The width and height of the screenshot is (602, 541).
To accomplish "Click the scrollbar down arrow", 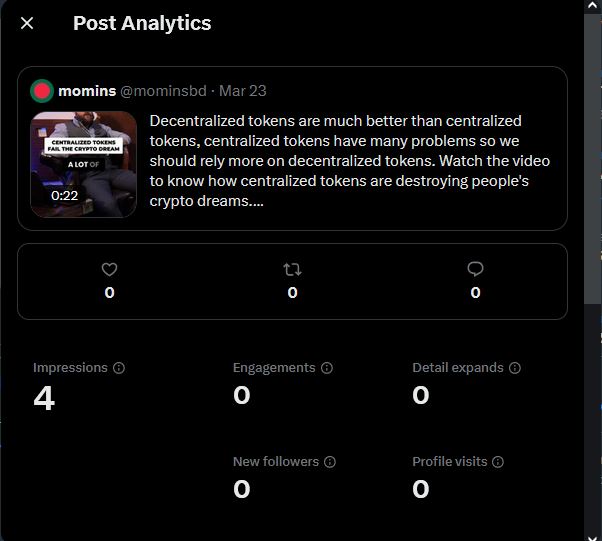I will [x=593, y=537].
